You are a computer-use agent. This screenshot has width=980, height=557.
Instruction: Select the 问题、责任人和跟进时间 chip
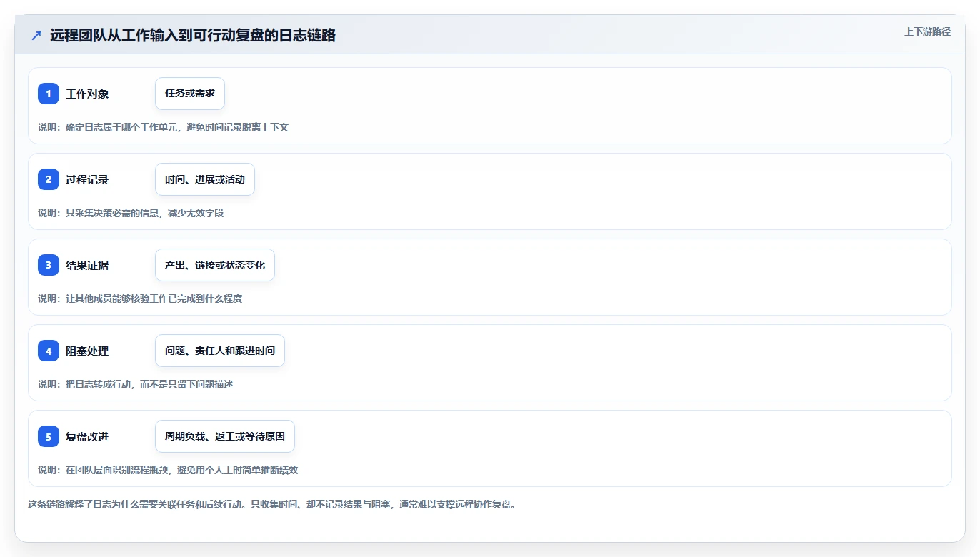220,351
